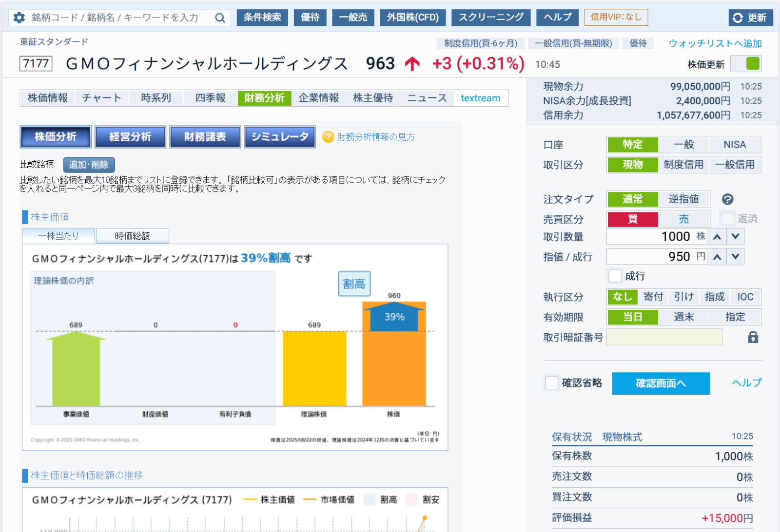Viewport: 780px width, 532px height.
Task: Toggle the 株価更新 auto-update switch
Action: [746, 64]
